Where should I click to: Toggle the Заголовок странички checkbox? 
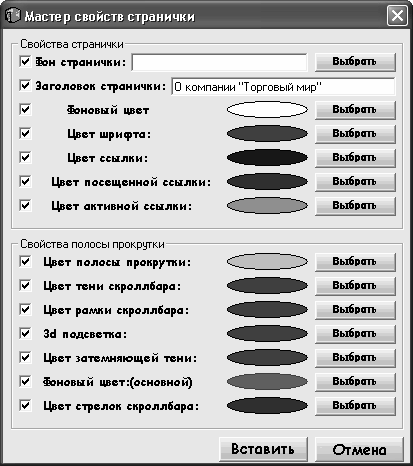pos(25,86)
